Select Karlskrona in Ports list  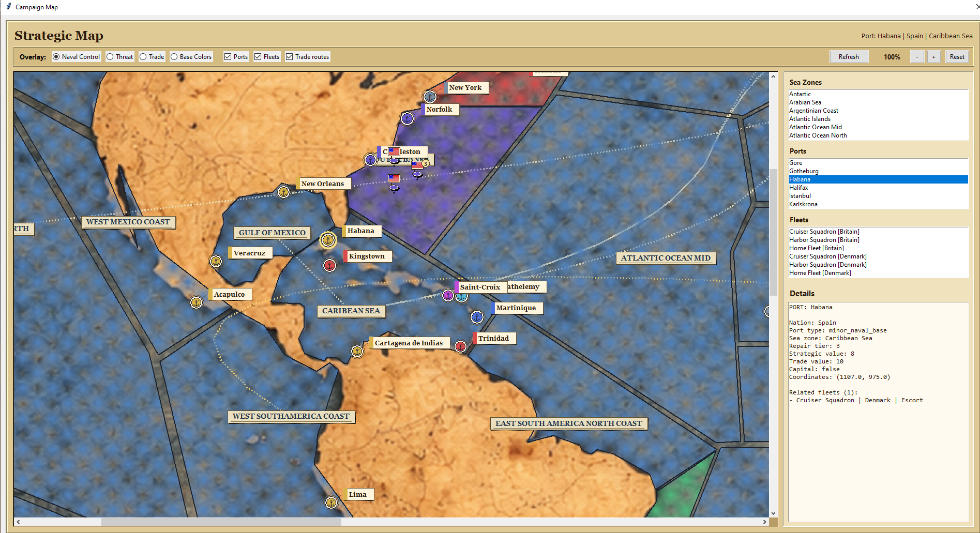(x=878, y=204)
